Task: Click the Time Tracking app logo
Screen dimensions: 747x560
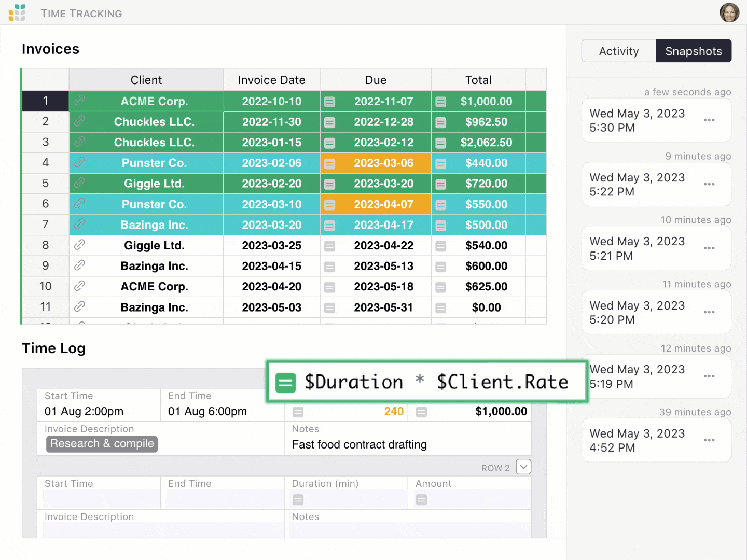Action: (17, 12)
